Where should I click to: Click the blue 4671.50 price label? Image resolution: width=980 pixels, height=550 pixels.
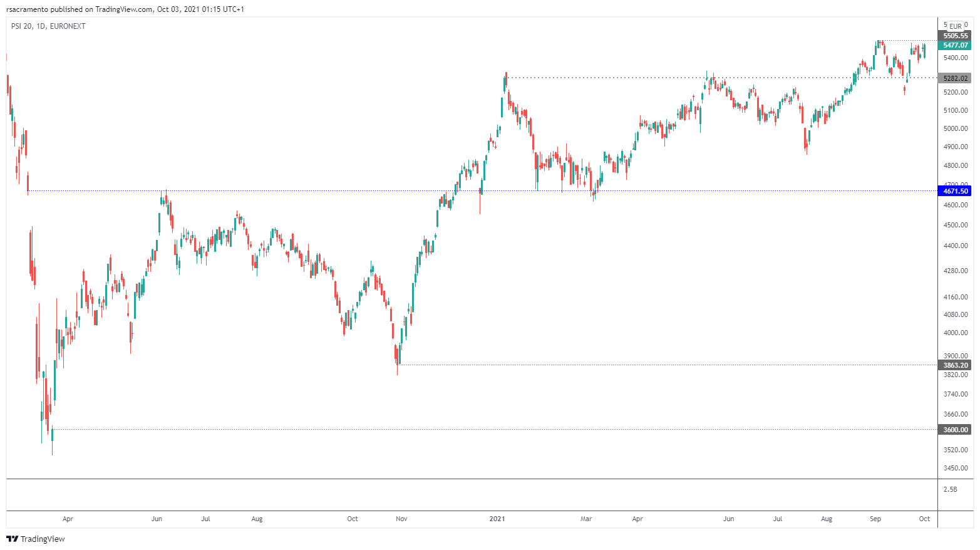pos(955,191)
